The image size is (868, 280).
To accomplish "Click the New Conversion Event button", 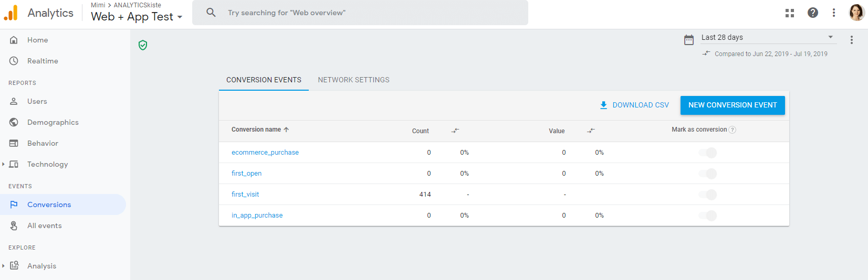I will 732,105.
